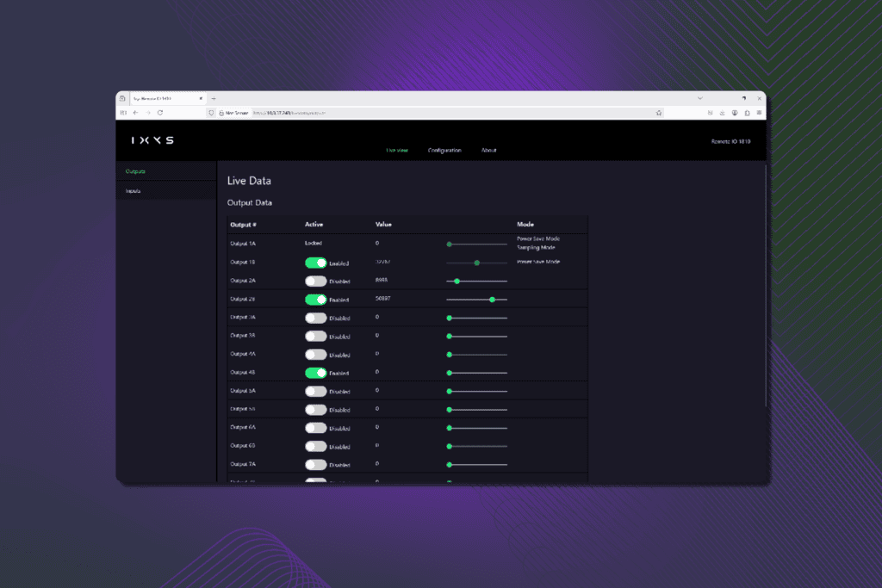This screenshot has height=588, width=882.
Task: Open the browser hamburger menu
Action: 759,113
